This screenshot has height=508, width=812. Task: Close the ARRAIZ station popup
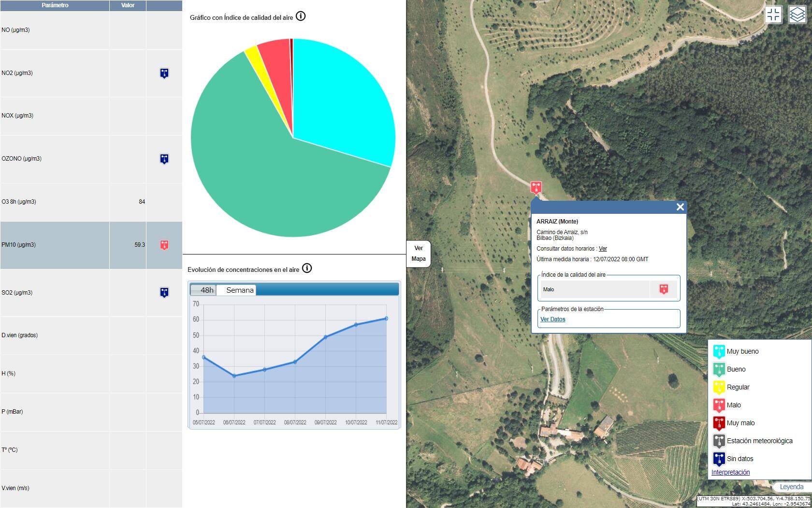coord(680,207)
